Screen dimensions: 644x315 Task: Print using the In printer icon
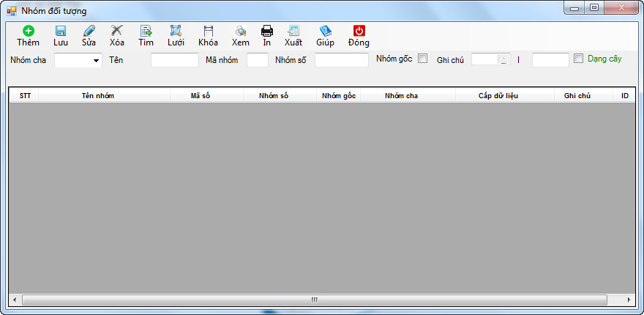click(267, 31)
